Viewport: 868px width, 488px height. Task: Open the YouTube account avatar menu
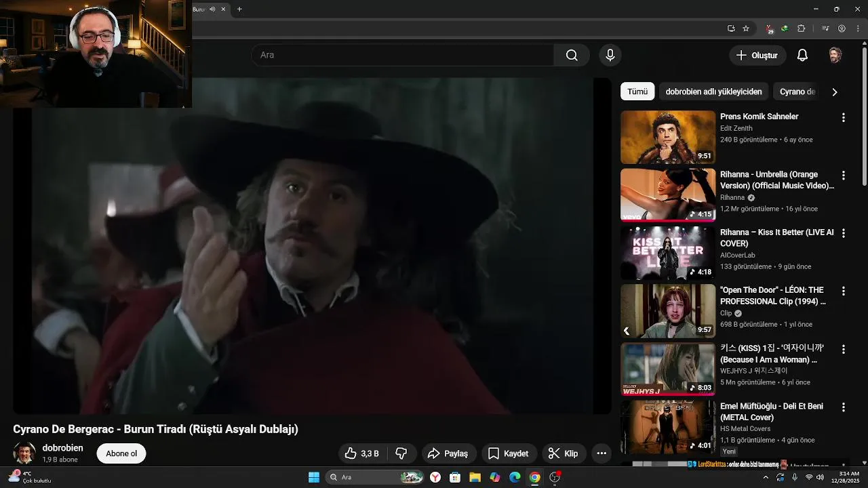[x=835, y=55]
